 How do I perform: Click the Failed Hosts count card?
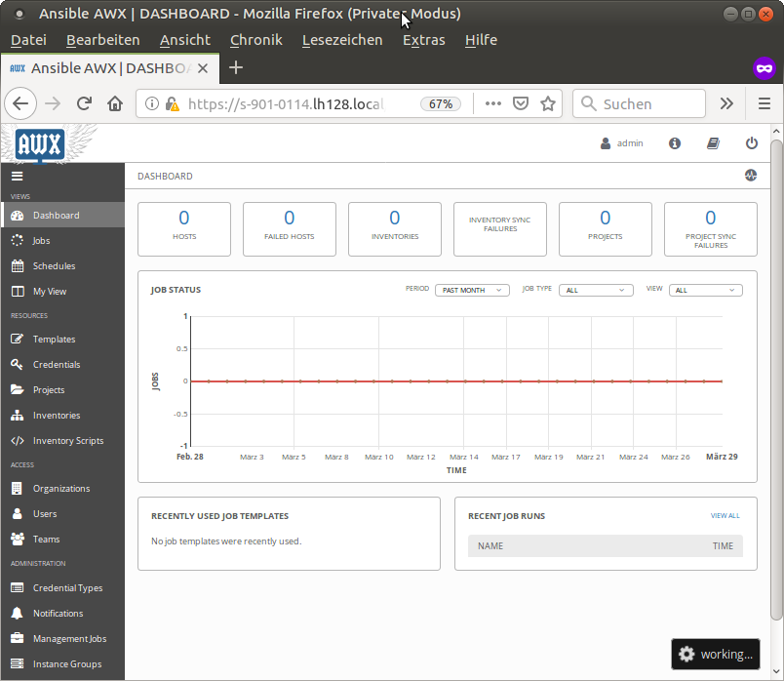click(290, 229)
